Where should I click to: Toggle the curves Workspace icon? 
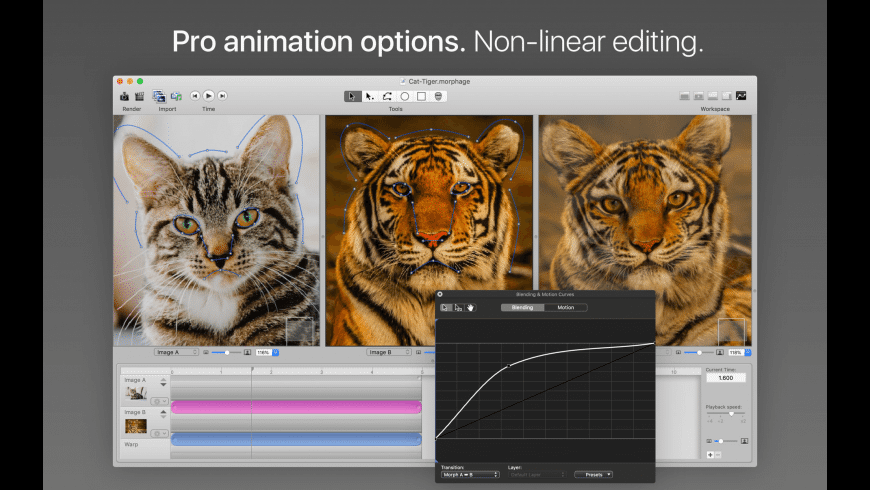(x=741, y=96)
